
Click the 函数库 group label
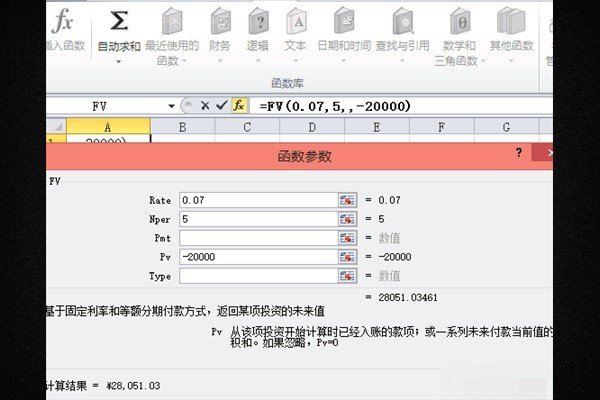tap(287, 83)
